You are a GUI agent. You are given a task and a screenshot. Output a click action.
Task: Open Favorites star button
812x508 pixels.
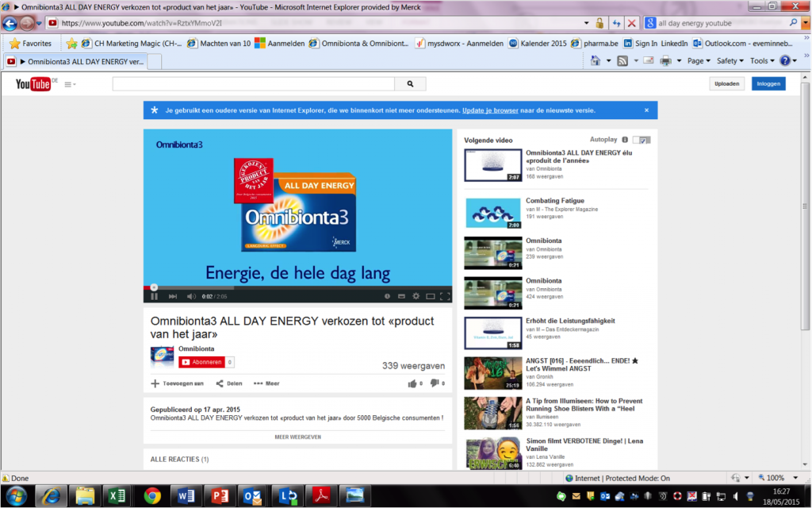point(31,44)
